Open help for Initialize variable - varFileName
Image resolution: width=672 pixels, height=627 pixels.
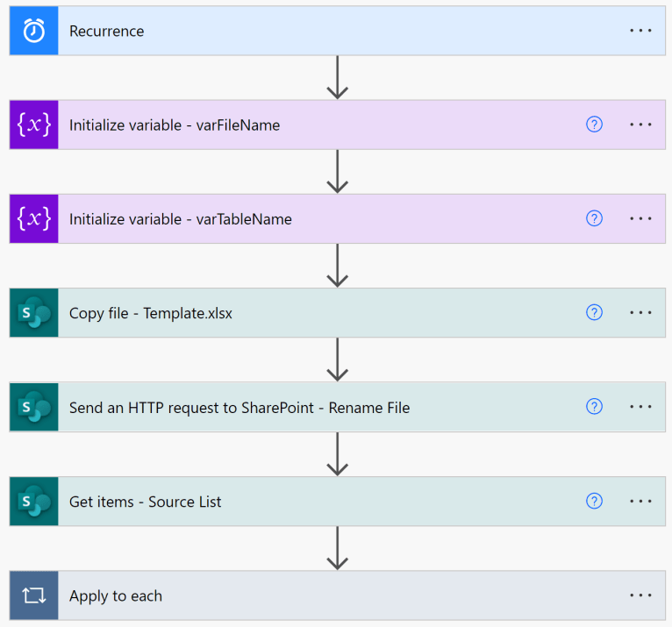594,125
